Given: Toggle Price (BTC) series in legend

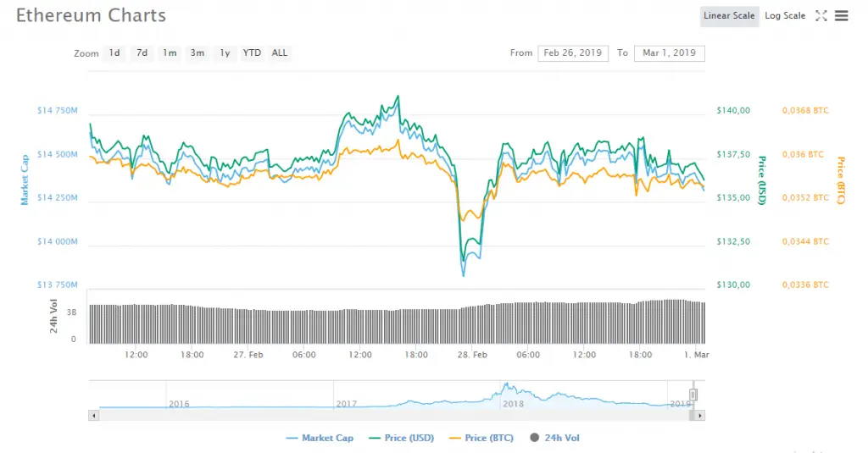Looking at the screenshot, I should click(481, 438).
